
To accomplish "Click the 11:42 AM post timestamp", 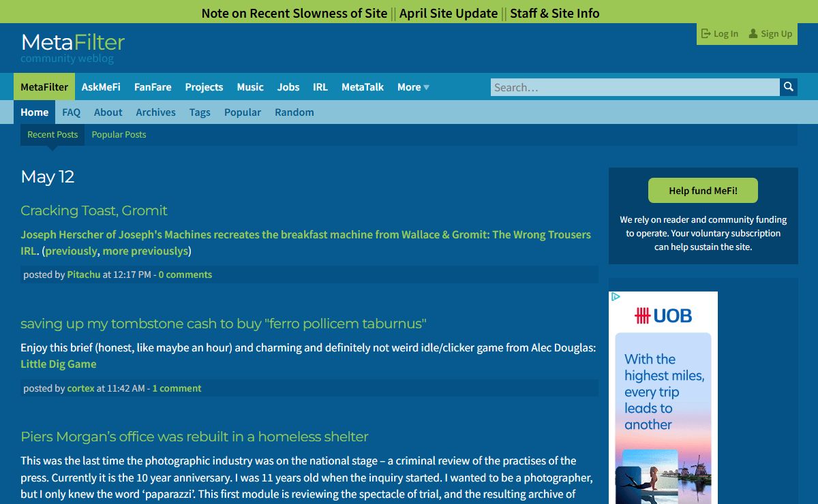I will pos(126,388).
